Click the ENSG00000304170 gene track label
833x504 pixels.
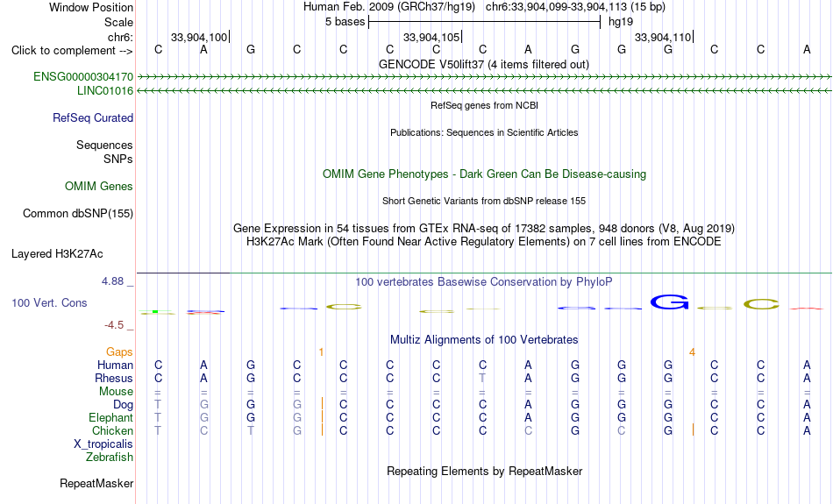coord(83,77)
